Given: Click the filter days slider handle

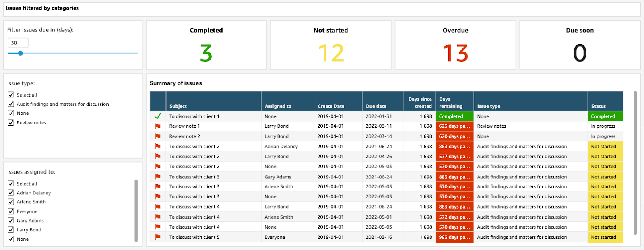Looking at the screenshot, I should click(x=20, y=53).
